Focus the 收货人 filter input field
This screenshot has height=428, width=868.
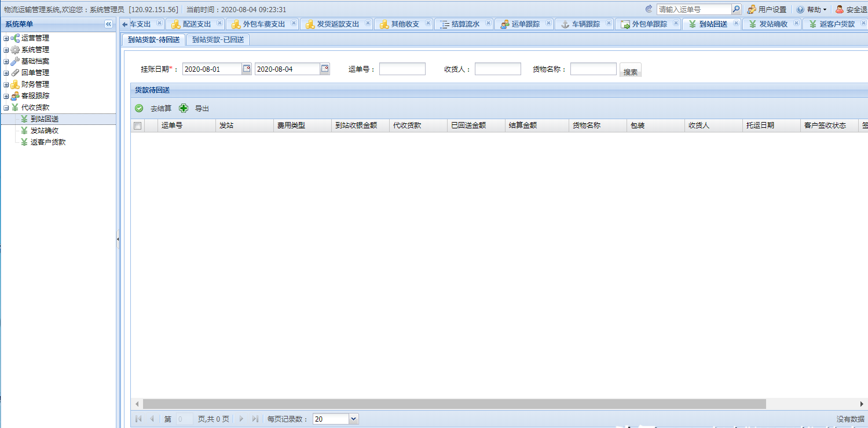(x=498, y=69)
